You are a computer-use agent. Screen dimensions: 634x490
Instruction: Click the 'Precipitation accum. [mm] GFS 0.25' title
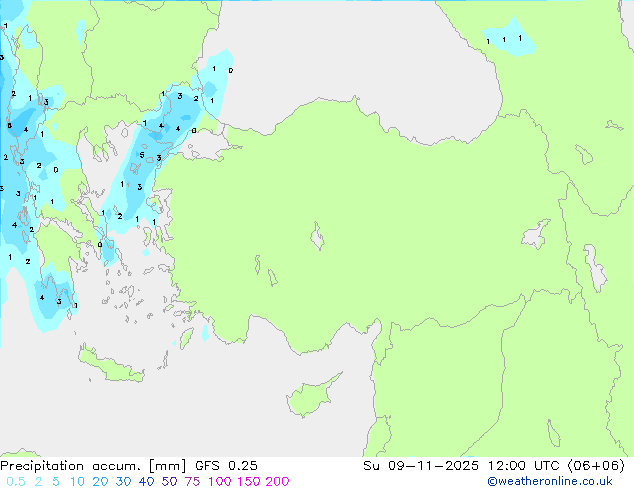tap(129, 466)
